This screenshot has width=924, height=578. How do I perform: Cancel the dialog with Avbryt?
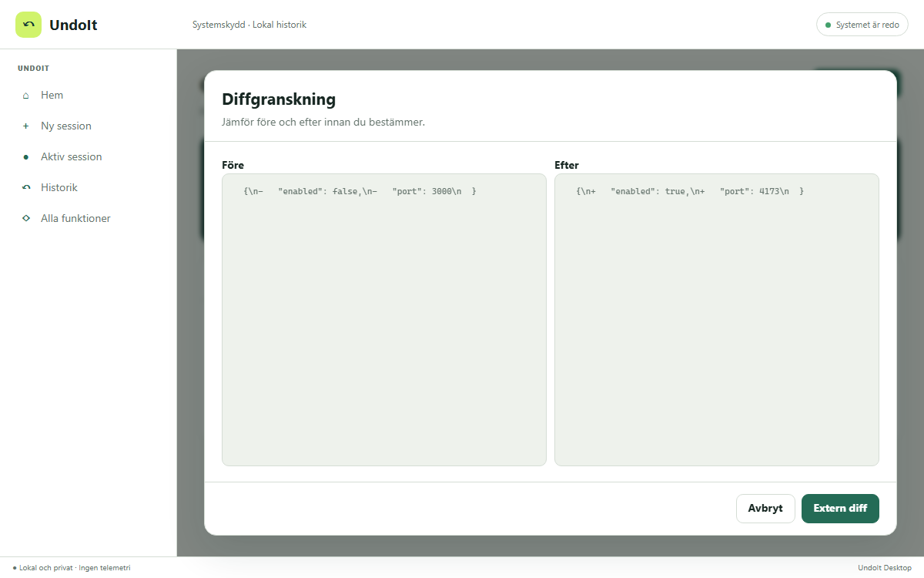pyautogui.click(x=765, y=509)
